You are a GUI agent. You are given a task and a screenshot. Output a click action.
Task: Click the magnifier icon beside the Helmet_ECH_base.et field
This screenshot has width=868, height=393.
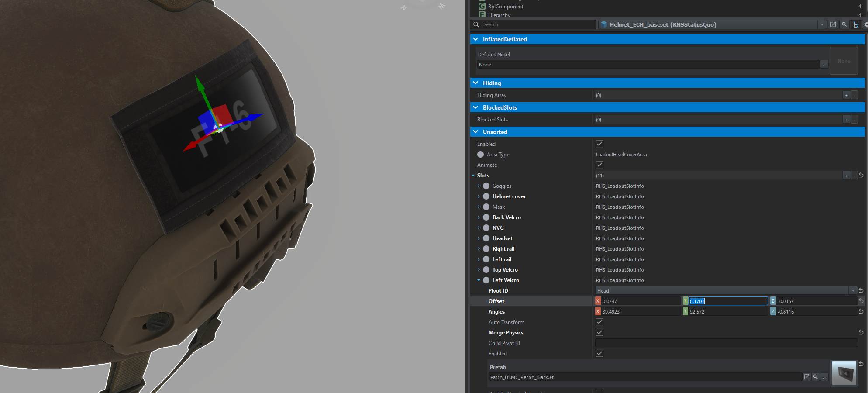(x=844, y=24)
